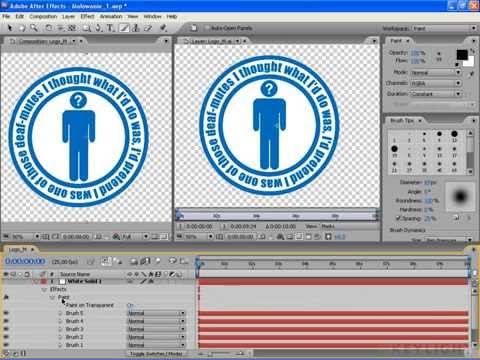Viewport: 480px width, 360px height.
Task: Hide the Brush 5 stroke eye
Action: point(6,313)
